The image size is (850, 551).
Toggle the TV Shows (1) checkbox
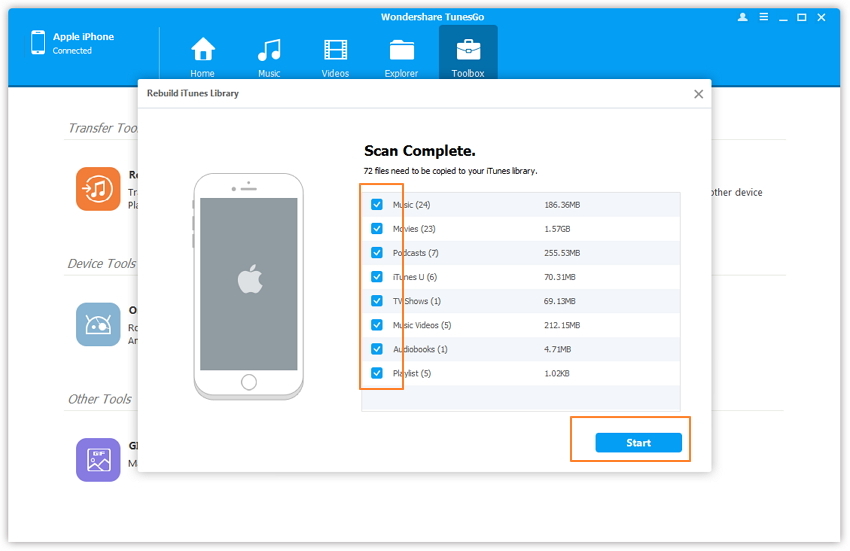pyautogui.click(x=377, y=301)
